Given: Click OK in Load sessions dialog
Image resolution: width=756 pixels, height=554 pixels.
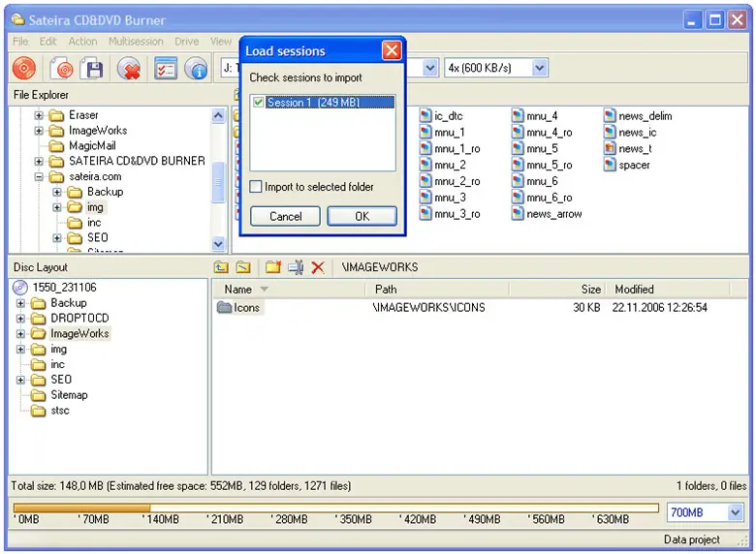Looking at the screenshot, I should (362, 216).
